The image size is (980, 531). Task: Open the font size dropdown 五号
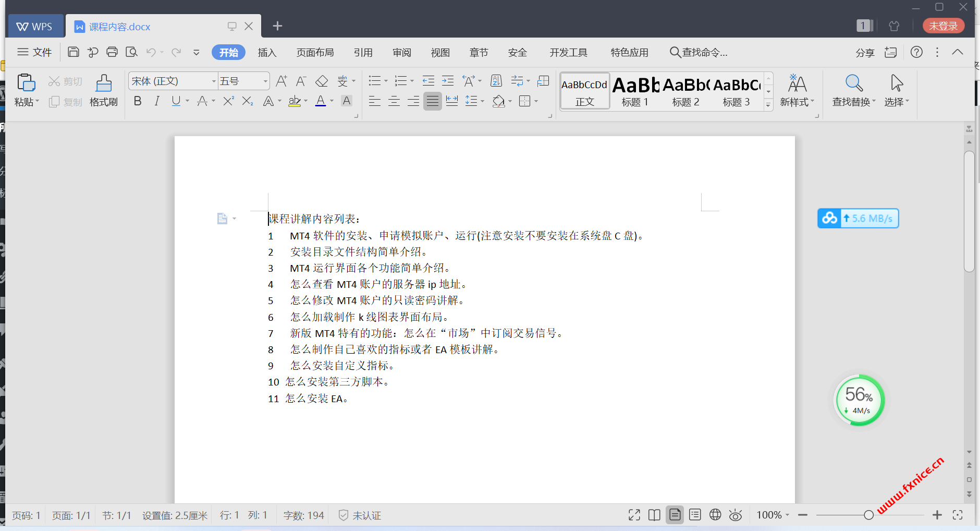(265, 81)
